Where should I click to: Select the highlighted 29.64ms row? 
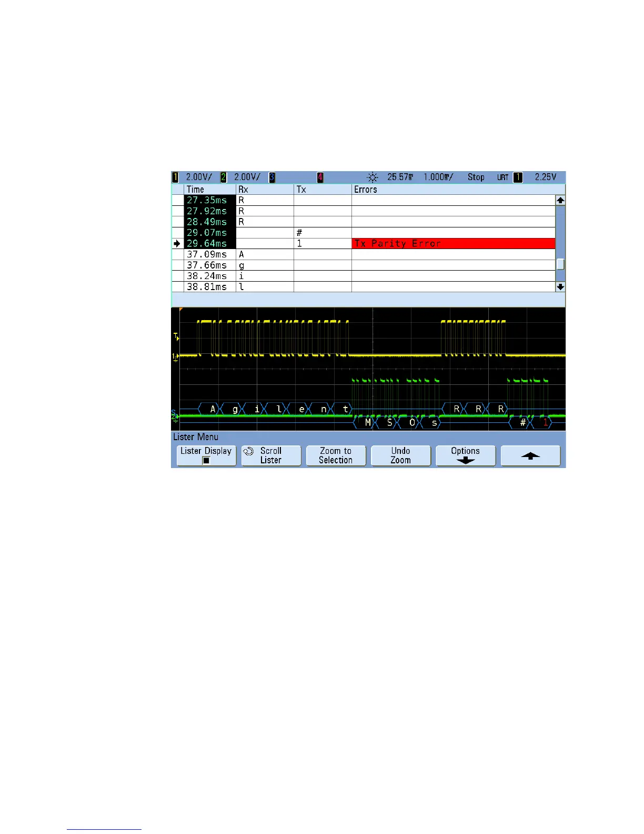[364, 243]
